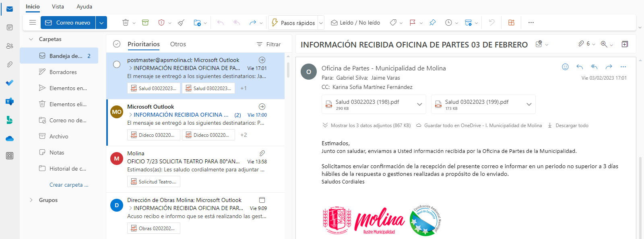Open dropdown for Salud 03022023 (198).pdf
Image resolution: width=644 pixels, height=239 pixels.
(419, 105)
